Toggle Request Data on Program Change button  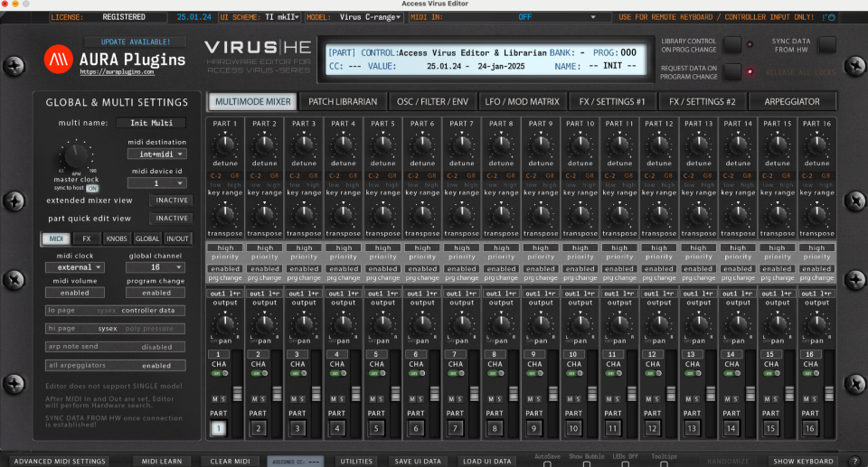pos(732,72)
